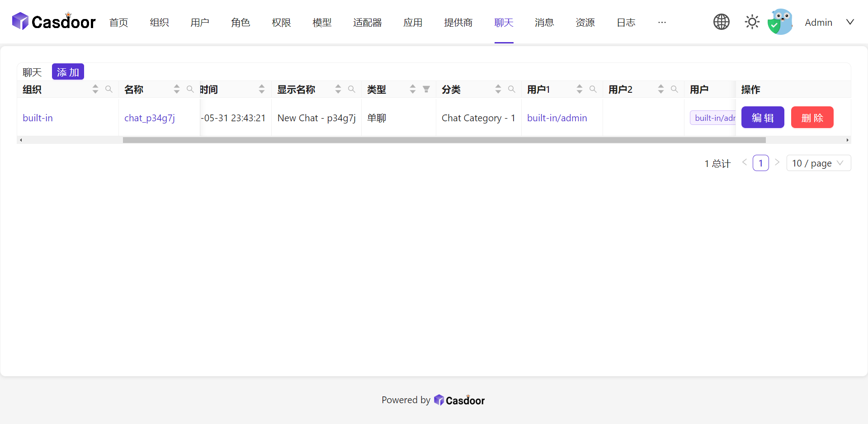Click the search icon on the 名称 column
Image resolution: width=868 pixels, height=424 pixels.
tap(190, 89)
